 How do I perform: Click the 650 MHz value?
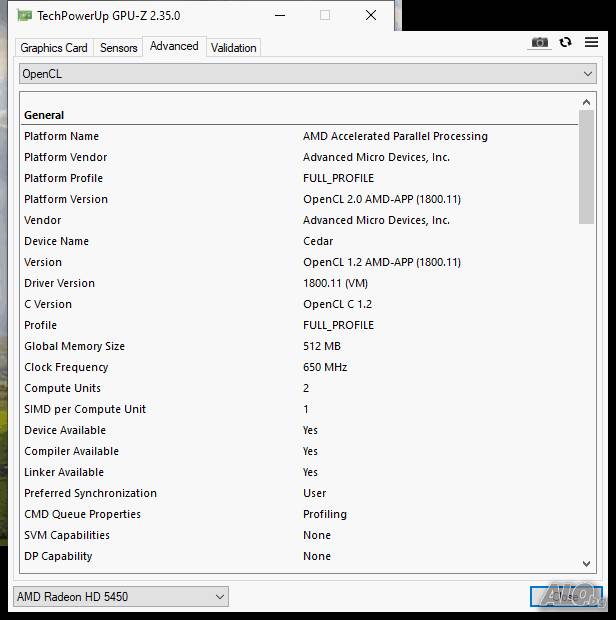325,367
